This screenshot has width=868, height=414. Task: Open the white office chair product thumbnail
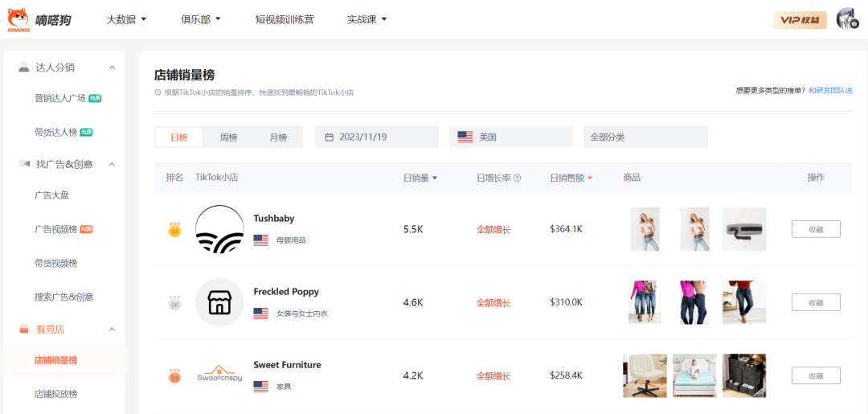[x=645, y=375]
